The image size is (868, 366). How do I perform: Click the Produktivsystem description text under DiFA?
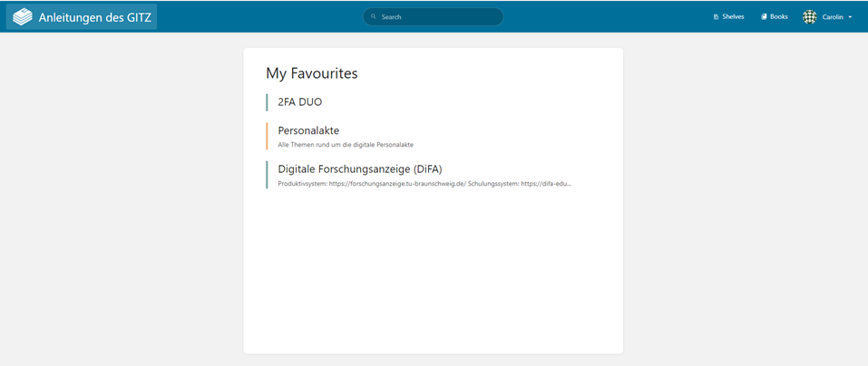(424, 183)
